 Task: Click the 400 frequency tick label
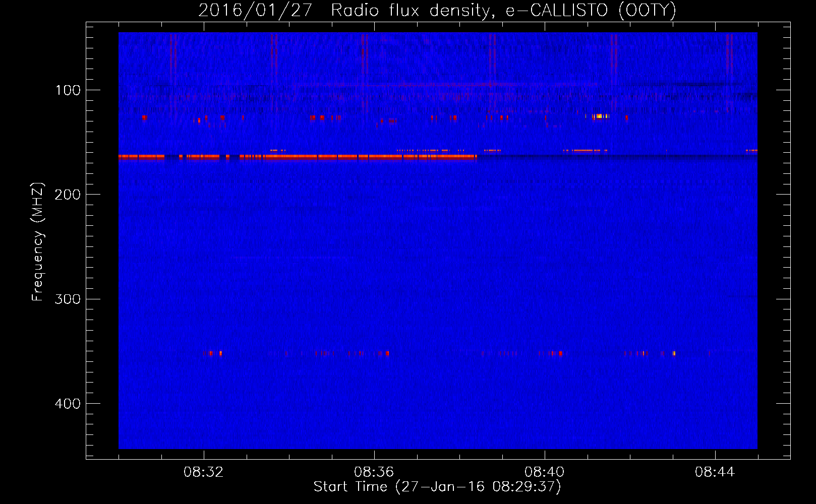point(68,404)
